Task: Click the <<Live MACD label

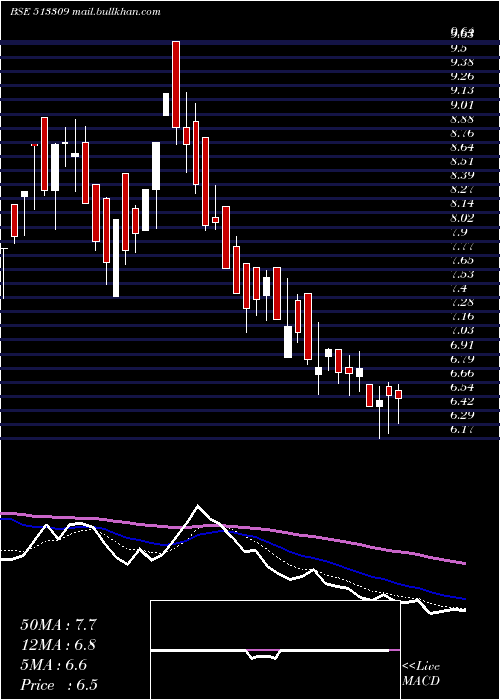Action: (x=421, y=674)
